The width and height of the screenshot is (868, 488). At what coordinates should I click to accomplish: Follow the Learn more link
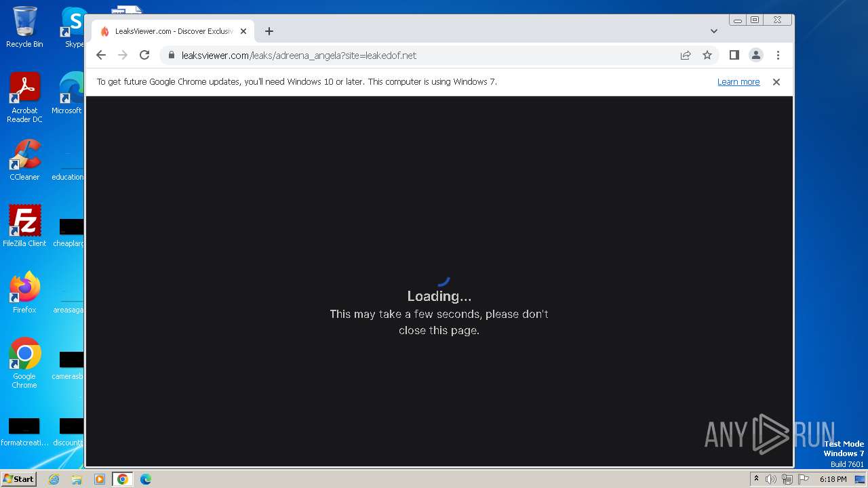coord(738,82)
